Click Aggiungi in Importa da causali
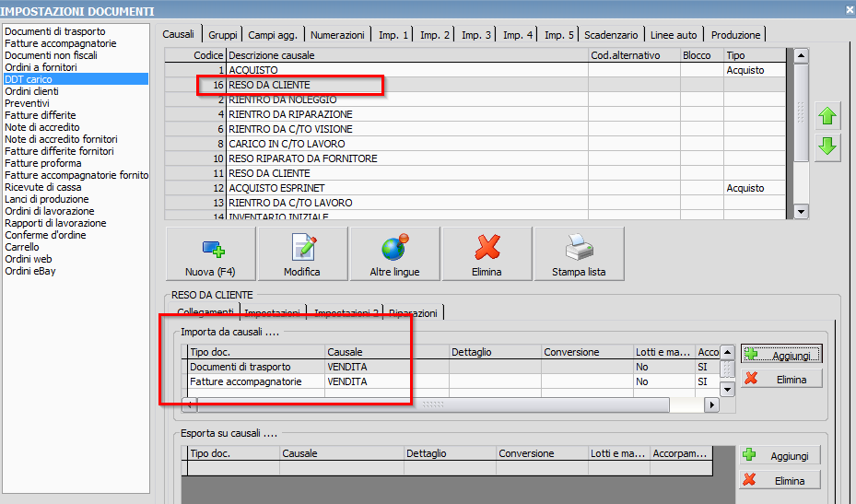The image size is (856, 504). coord(781,355)
